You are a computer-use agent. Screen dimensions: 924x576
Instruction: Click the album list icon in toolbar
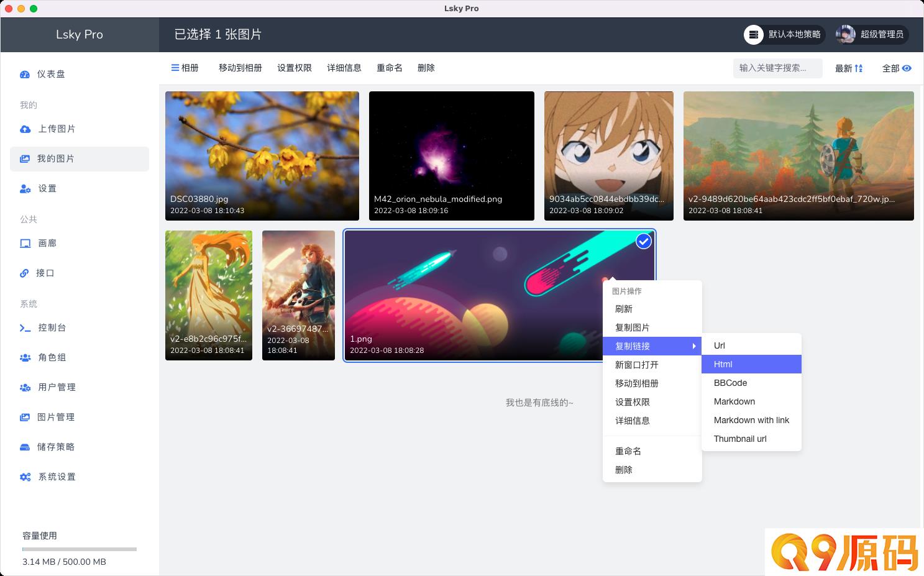175,68
